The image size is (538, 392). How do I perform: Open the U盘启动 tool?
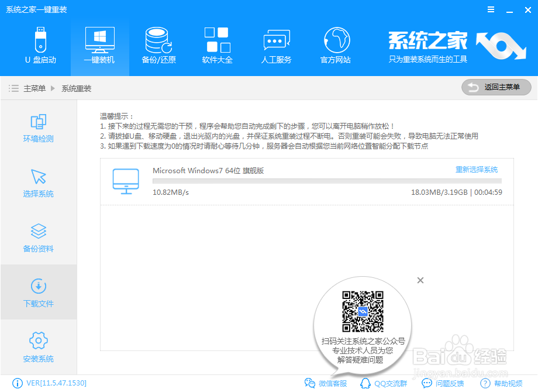(40, 46)
